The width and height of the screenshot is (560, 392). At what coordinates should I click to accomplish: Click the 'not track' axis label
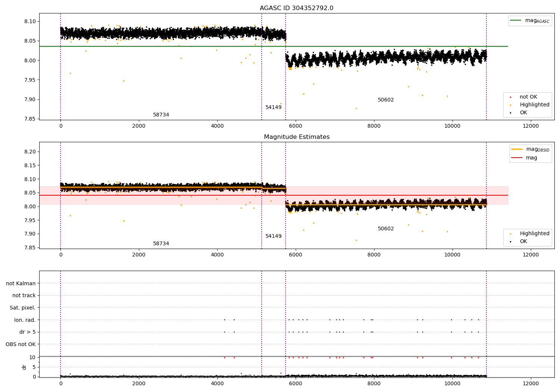click(x=24, y=296)
